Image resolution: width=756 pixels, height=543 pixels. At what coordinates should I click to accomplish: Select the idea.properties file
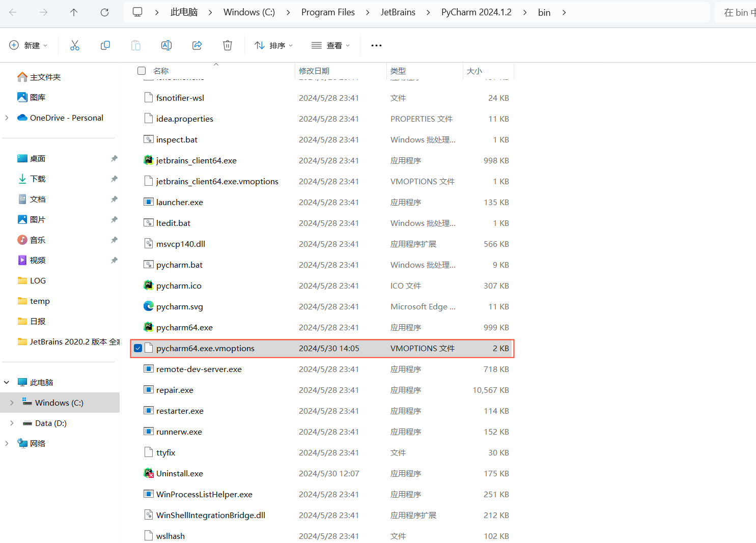(x=323, y=119)
